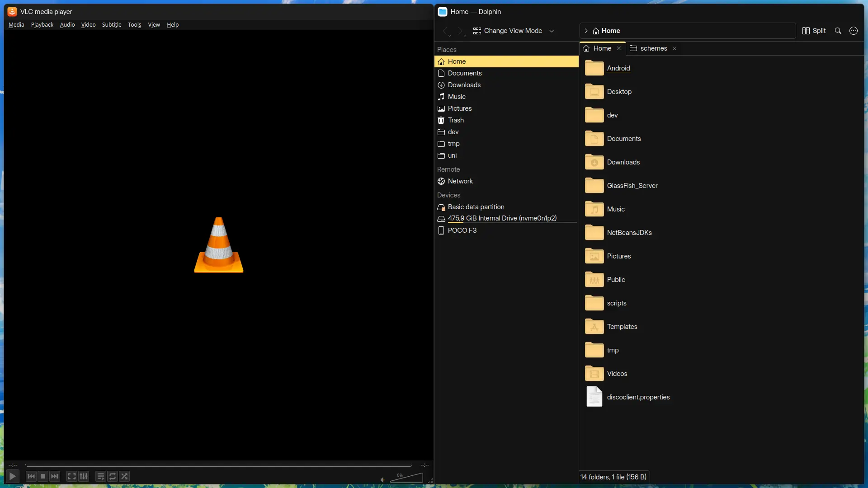Show extended settings in VLC
This screenshot has height=488, width=868.
click(84, 476)
